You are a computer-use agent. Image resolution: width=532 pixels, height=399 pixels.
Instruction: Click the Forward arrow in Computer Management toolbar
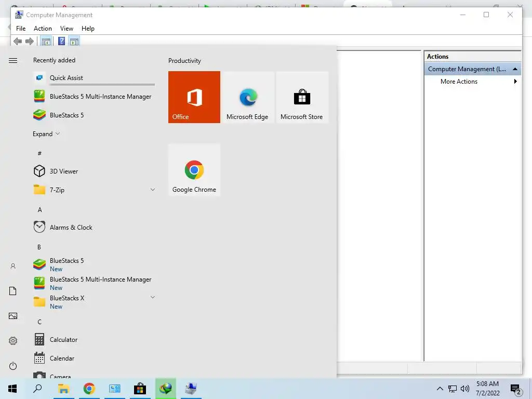pyautogui.click(x=30, y=42)
